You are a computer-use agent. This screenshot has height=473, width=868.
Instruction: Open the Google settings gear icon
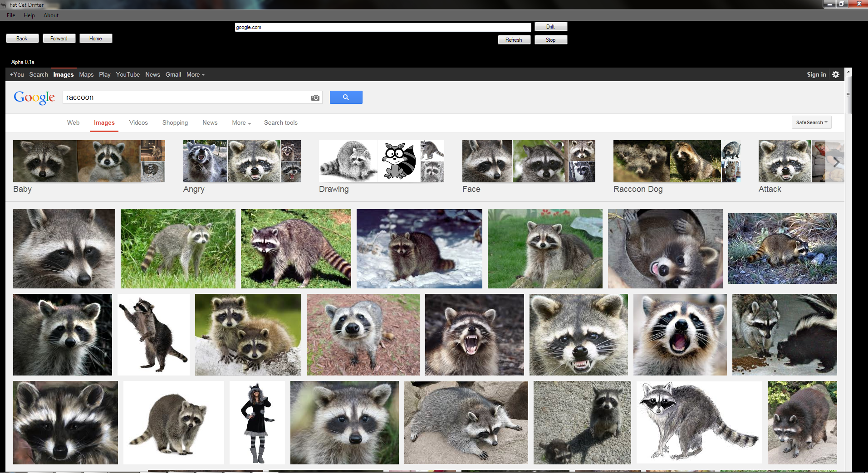click(836, 74)
